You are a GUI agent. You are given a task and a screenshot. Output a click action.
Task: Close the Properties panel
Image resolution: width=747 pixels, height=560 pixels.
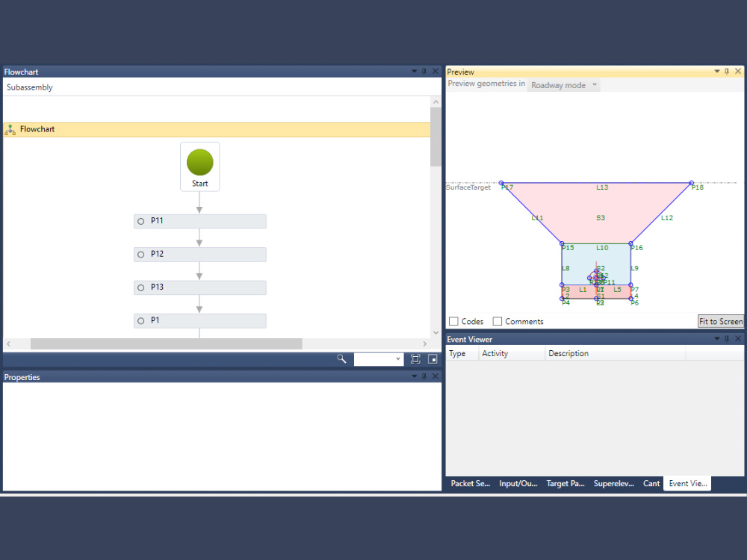(x=435, y=376)
